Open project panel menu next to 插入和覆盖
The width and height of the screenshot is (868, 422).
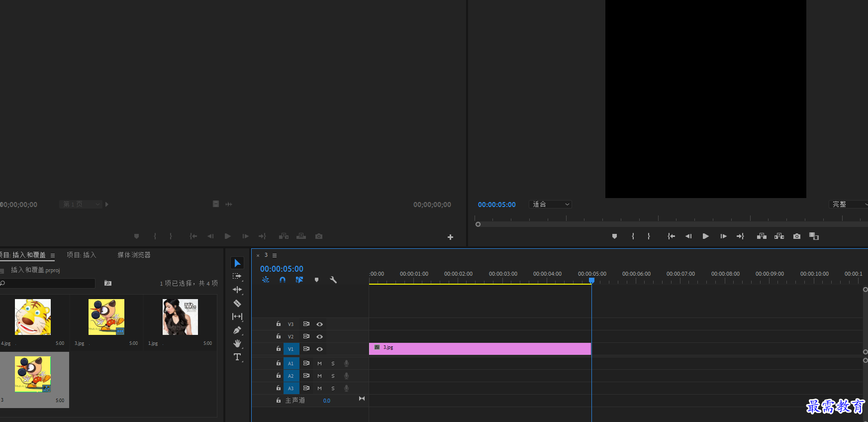pyautogui.click(x=53, y=255)
